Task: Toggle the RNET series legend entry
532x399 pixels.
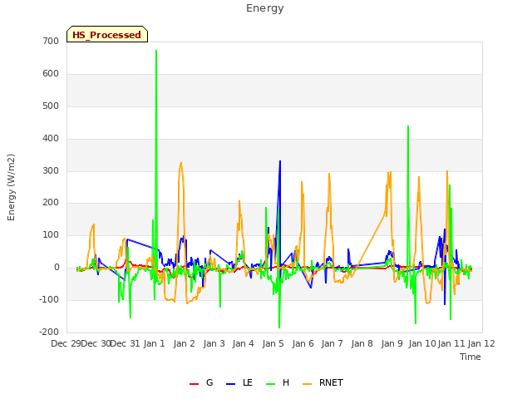Action: click(x=323, y=382)
